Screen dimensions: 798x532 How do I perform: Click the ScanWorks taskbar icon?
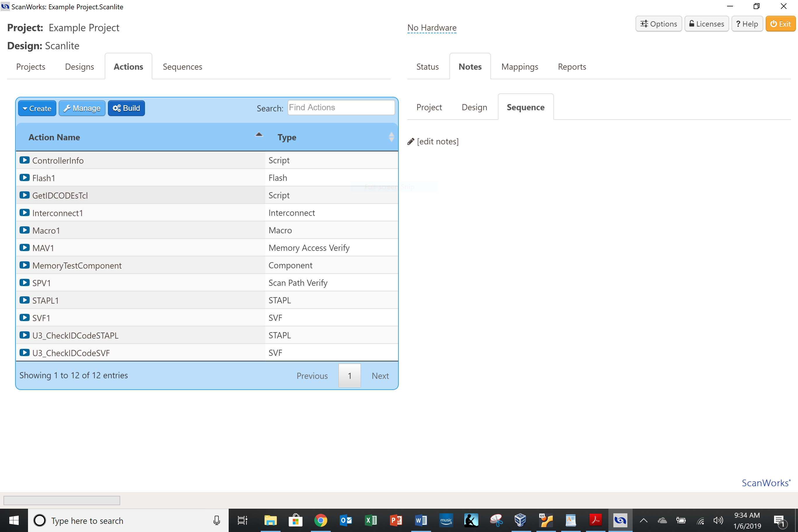[620, 520]
